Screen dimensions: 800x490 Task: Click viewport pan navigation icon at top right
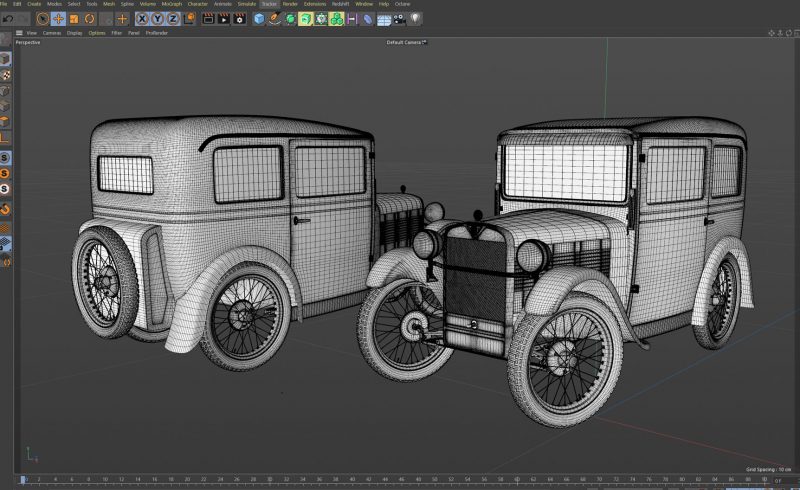[771, 33]
